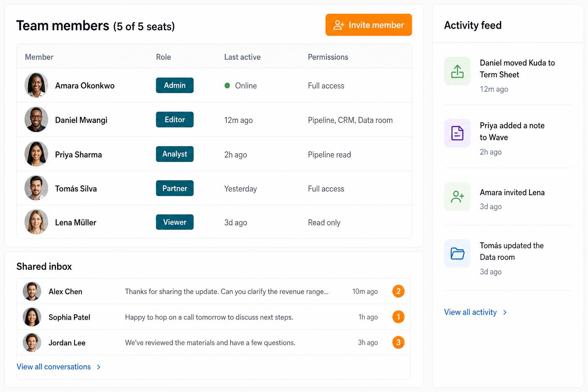Open Alex Chen's unread badge showing 2
Screen dimensions: 588x392
(398, 291)
